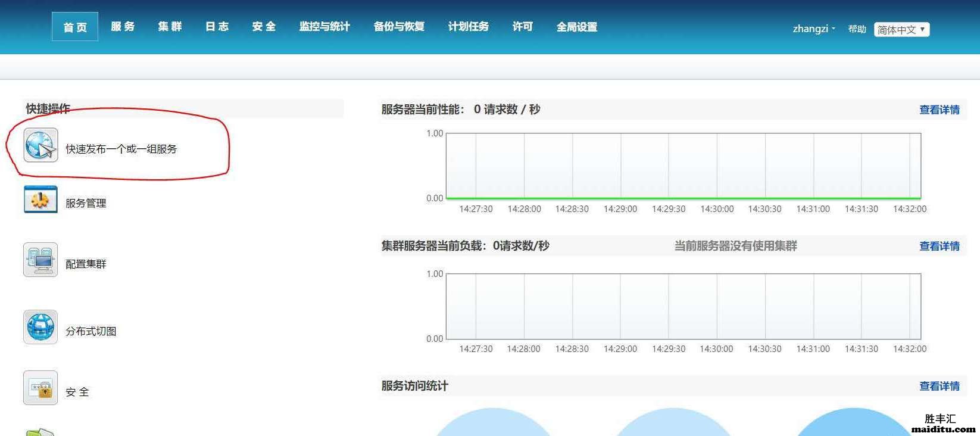Go to 分布式切图 label
Screen dimensions: 980x436
(x=91, y=331)
